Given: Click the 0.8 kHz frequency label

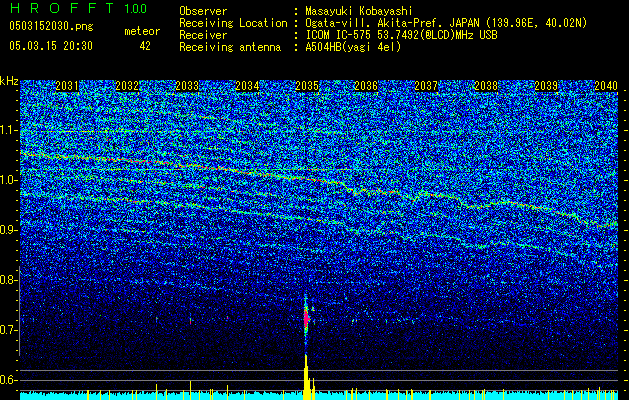Looking at the screenshot, I should [8, 280].
